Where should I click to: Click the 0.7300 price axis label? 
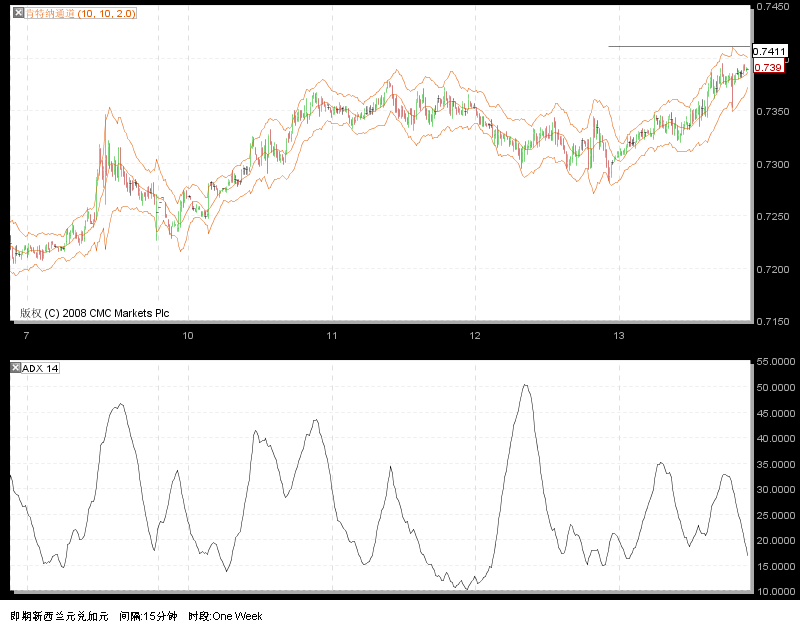point(772,164)
